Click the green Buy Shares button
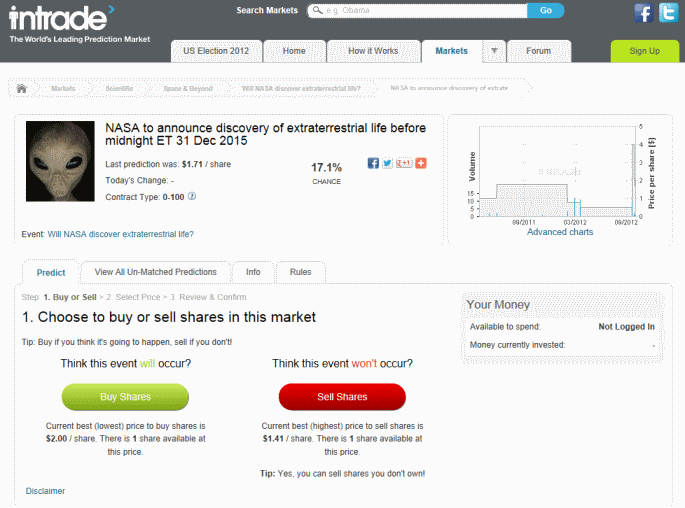Image resolution: width=685 pixels, height=508 pixels. pyautogui.click(x=125, y=397)
